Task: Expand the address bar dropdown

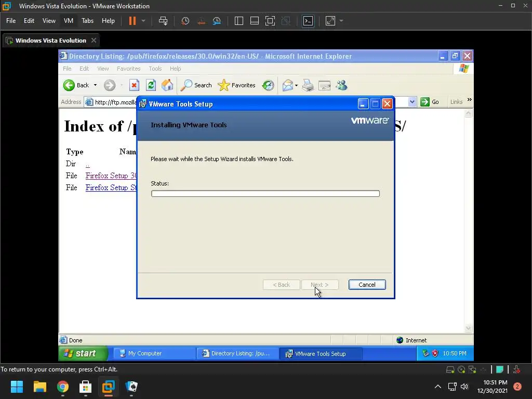Action: click(x=412, y=102)
